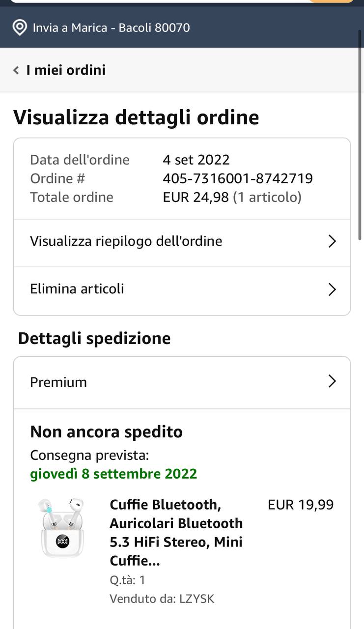Open the Bluetooth earbuds product thumbnail
Image resolution: width=364 pixels, height=629 pixels.
[x=62, y=528]
